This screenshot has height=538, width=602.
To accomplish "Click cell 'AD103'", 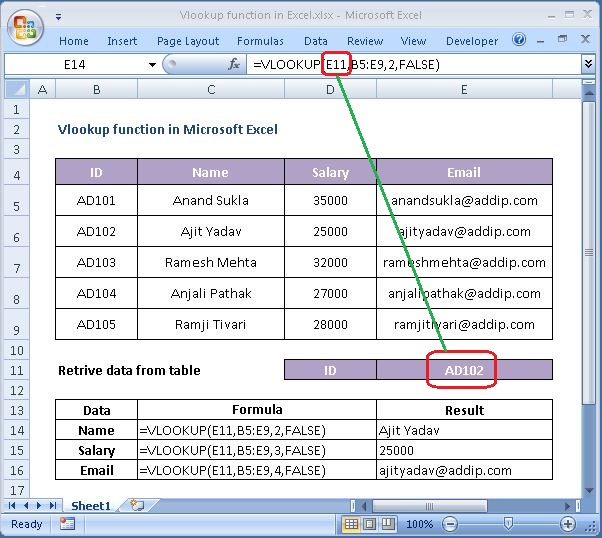I will pyautogui.click(x=96, y=262).
